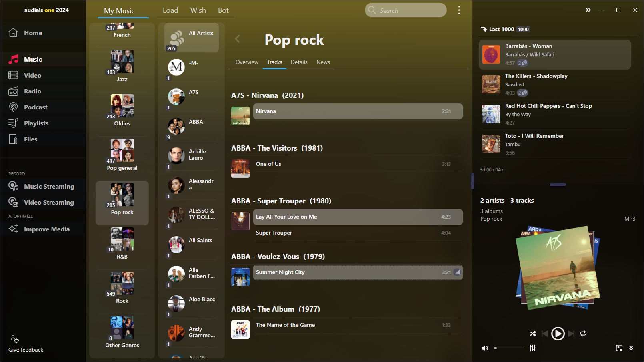
Task: Select The Killers - Shadowplay in playlist
Action: [555, 84]
